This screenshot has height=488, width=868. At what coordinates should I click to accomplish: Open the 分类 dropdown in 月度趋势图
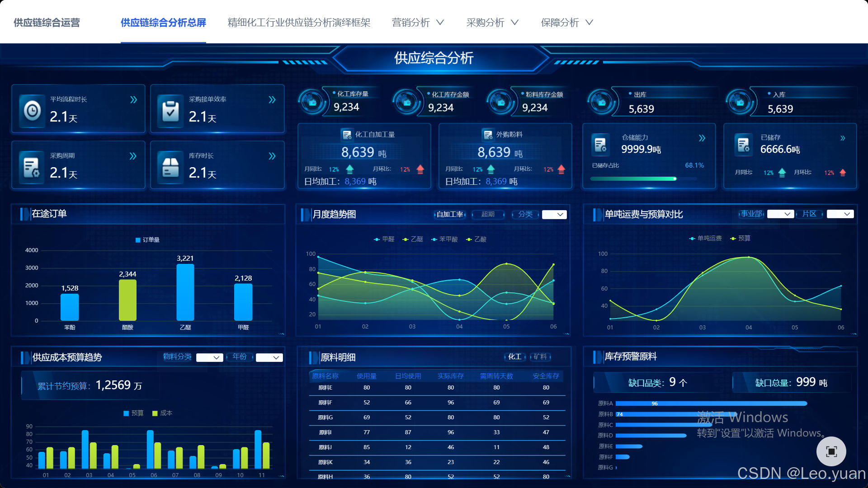tap(554, 215)
